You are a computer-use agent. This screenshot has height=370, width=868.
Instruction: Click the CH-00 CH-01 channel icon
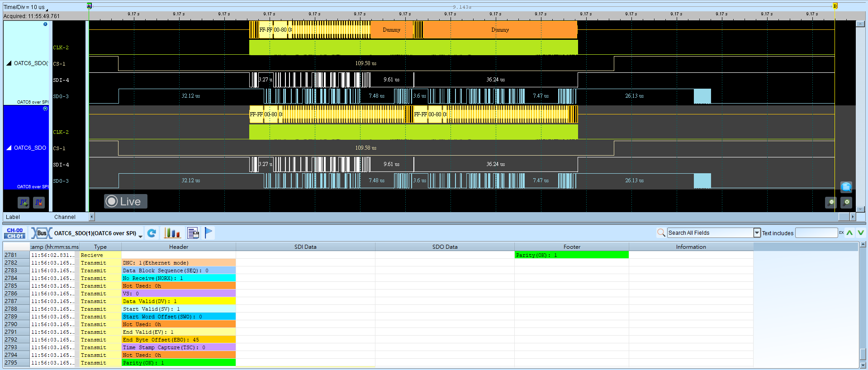tap(15, 233)
